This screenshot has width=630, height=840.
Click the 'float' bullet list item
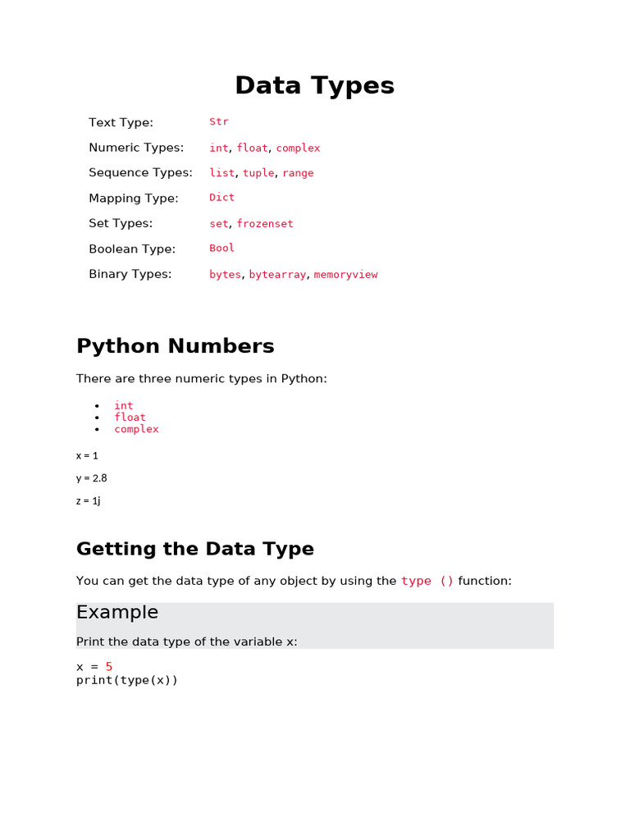tap(130, 417)
